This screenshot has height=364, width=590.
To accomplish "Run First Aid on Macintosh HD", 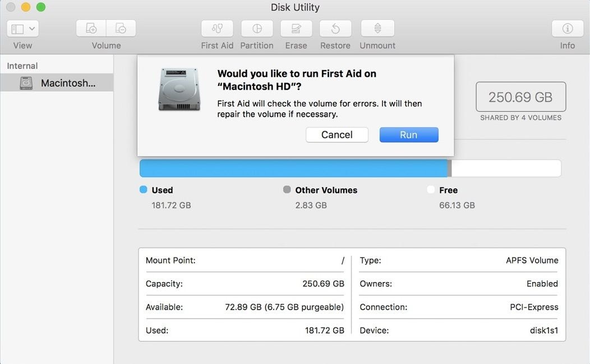I will [x=409, y=135].
